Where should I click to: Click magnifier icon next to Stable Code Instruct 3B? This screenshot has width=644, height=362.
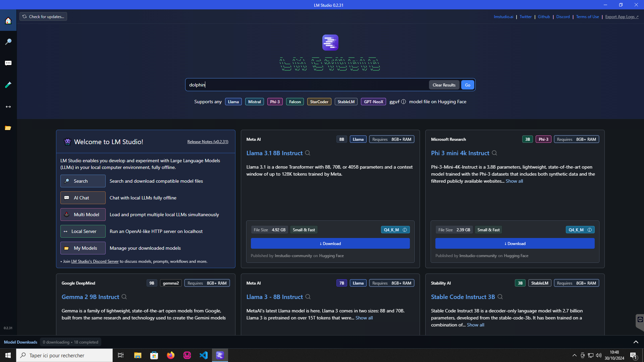click(500, 297)
